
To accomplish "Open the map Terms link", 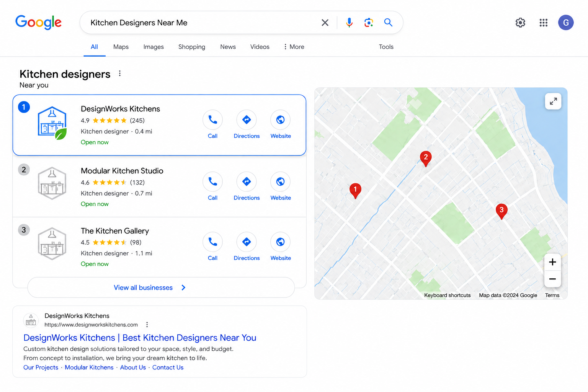I will 552,295.
